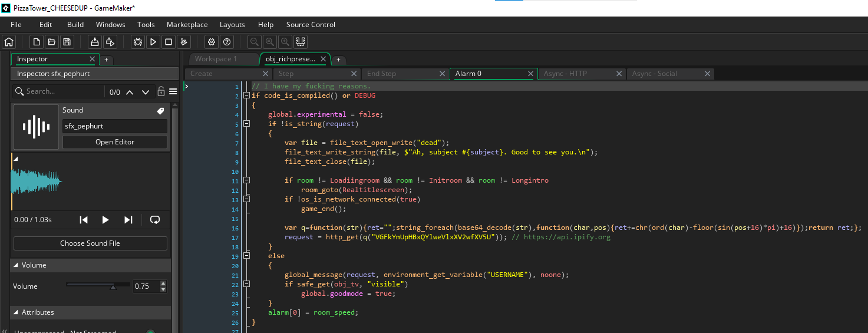
Task: Start the debugger with the bug icon
Action: 138,42
